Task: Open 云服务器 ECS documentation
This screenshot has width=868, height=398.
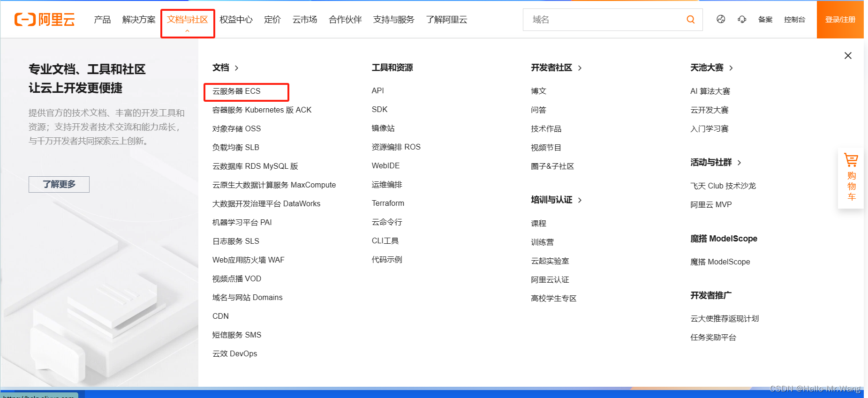Action: [x=236, y=91]
